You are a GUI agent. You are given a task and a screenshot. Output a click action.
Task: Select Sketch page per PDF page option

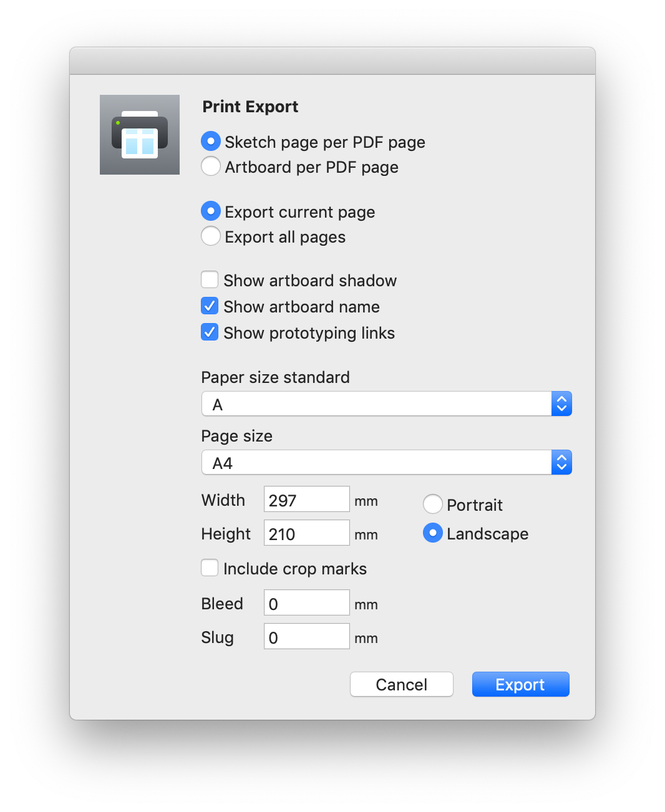tap(211, 142)
